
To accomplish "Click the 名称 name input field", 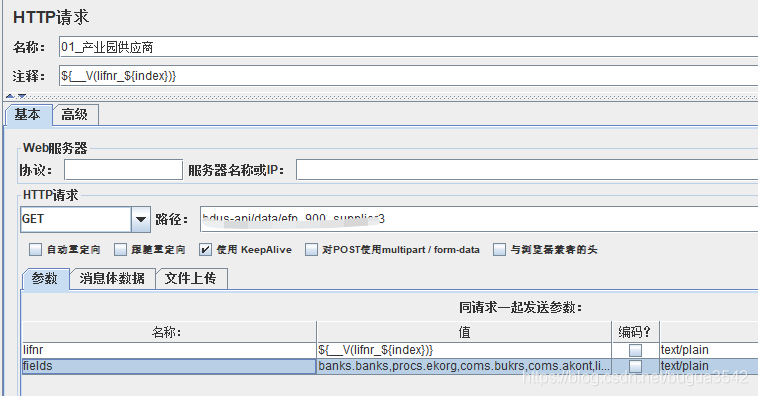I will 408,47.
